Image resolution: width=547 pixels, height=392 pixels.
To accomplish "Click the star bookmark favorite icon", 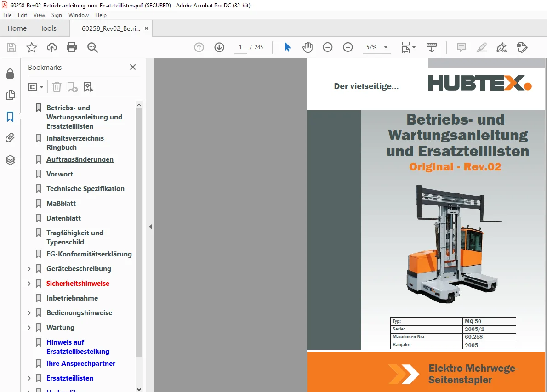I will (32, 47).
